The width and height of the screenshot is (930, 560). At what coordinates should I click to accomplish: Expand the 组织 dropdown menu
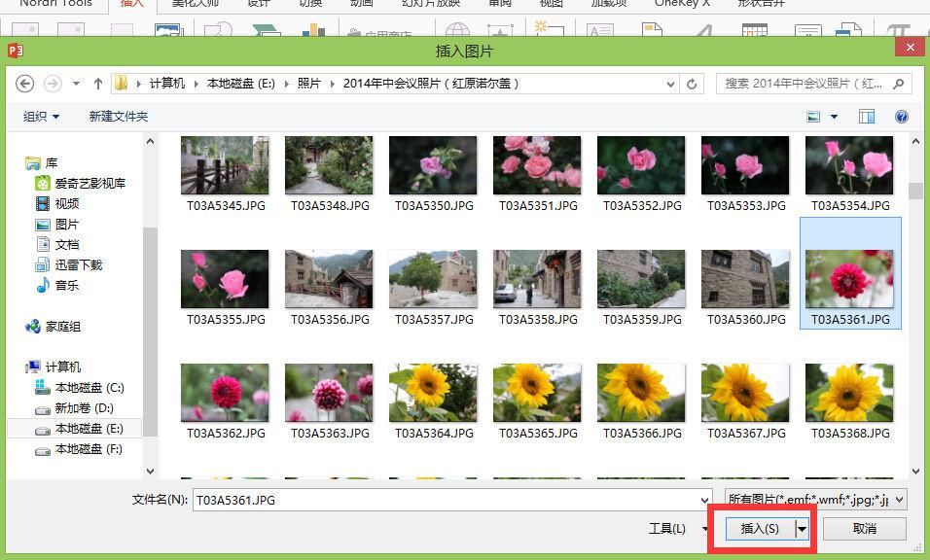point(41,117)
